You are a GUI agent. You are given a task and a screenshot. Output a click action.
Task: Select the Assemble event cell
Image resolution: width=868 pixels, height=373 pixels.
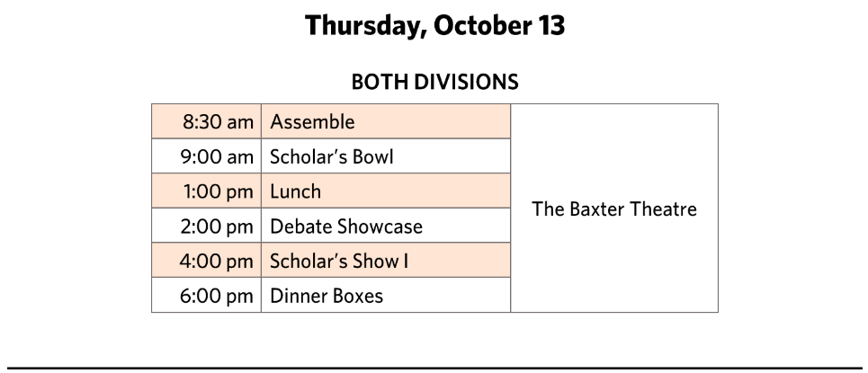pyautogui.click(x=386, y=121)
